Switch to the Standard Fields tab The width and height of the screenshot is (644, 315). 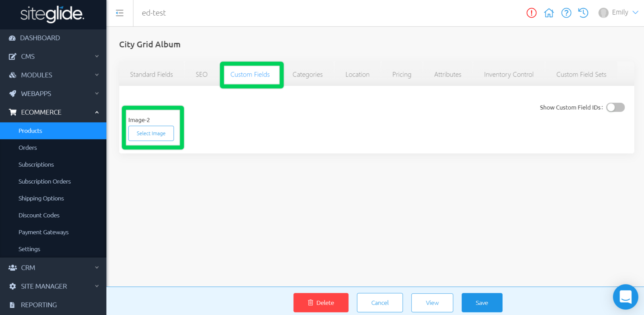click(x=151, y=75)
